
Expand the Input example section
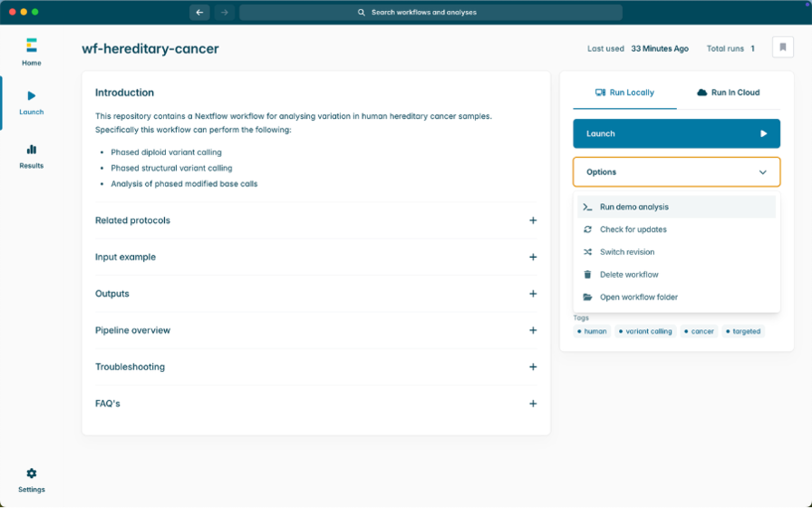[x=316, y=257]
